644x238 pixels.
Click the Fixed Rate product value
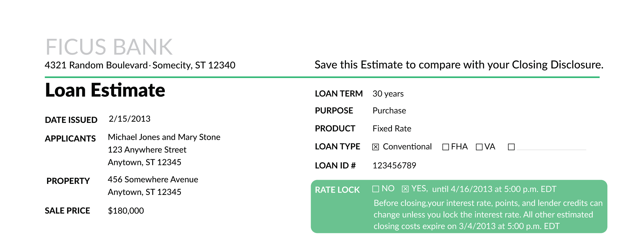point(392,129)
